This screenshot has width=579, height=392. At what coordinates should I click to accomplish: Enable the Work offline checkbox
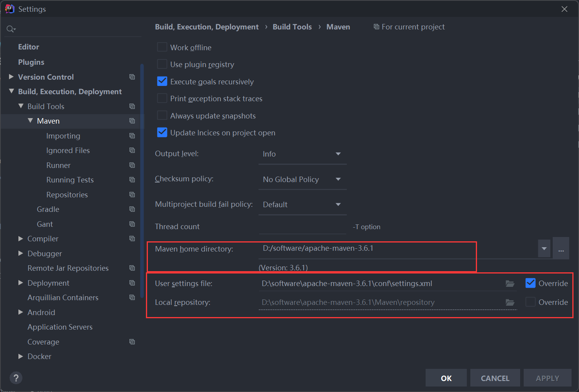click(162, 47)
